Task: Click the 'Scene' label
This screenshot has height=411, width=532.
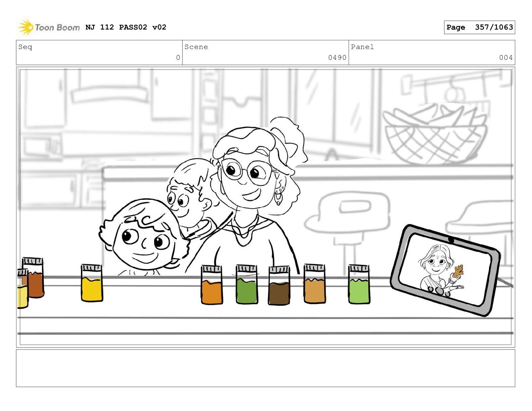Action: pos(196,47)
